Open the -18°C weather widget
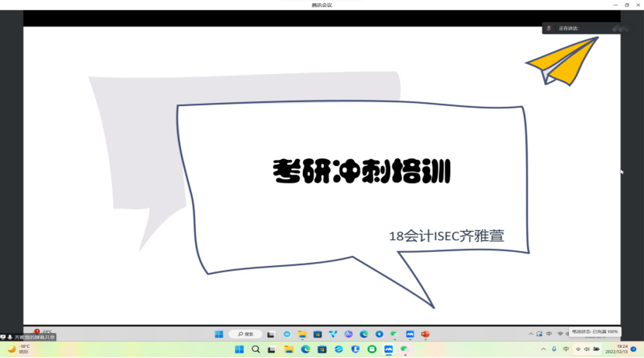This screenshot has width=644, height=358. (x=19, y=349)
